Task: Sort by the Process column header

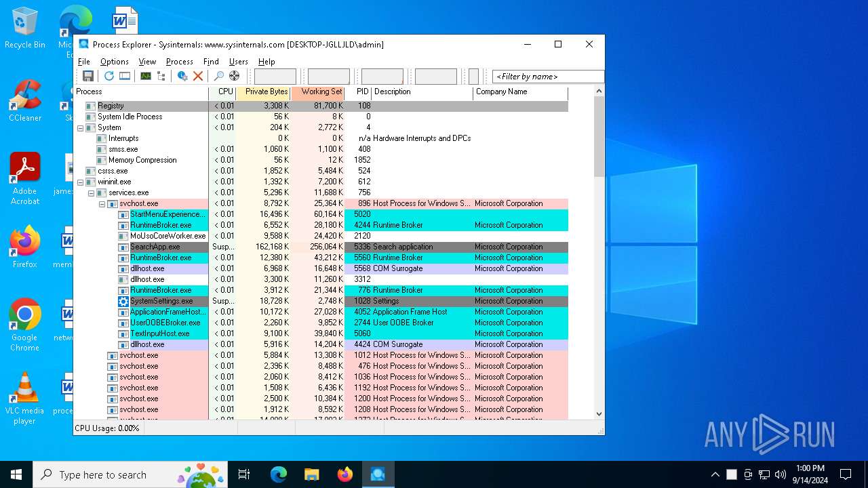Action: pos(141,92)
